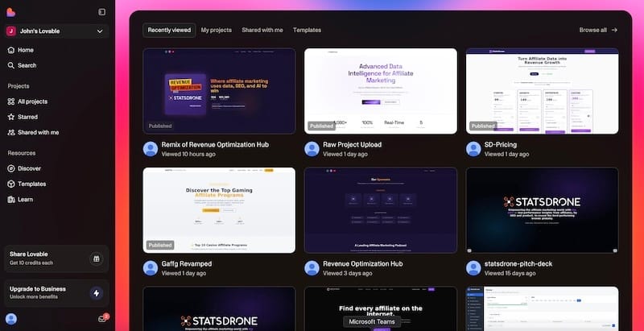644x331 pixels.
Task: Click avatar beside Remix of Revenue Optimization Hub
Action: pos(151,149)
